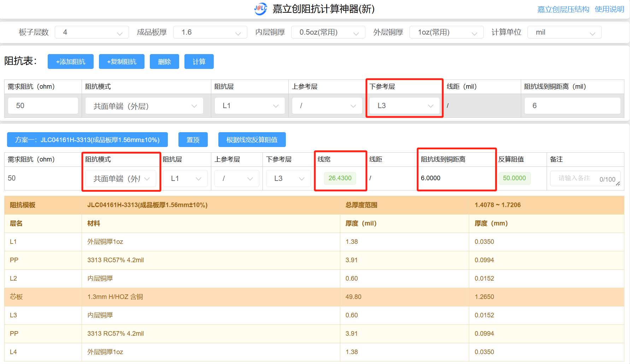
Task: Open result row 下参考层 L3 dropdown
Action: (x=288, y=178)
